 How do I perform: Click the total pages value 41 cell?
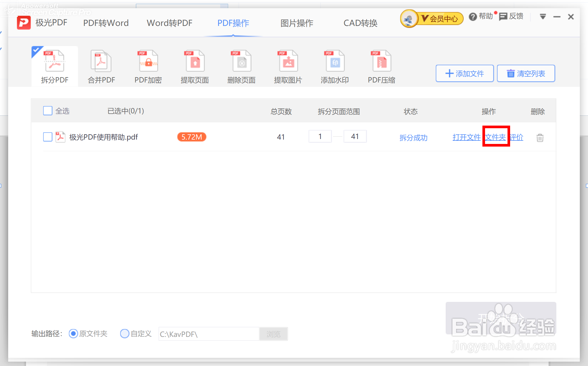281,137
